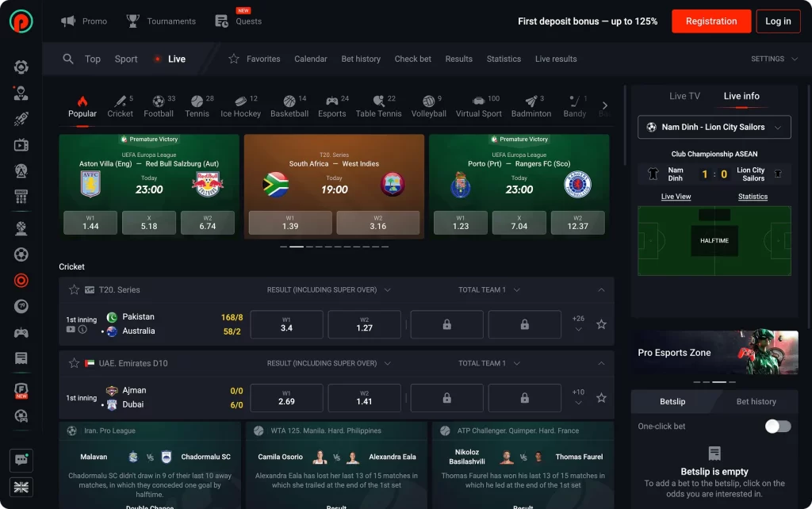Click the featured matches carousel indicator dots
The height and width of the screenshot is (509, 812).
334,247
